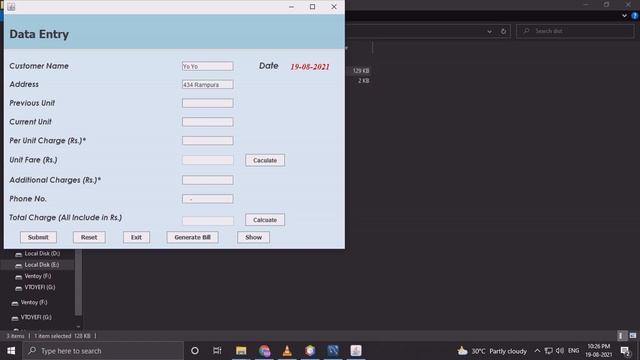
Task: Click the Additional Charges field
Action: [x=207, y=180]
